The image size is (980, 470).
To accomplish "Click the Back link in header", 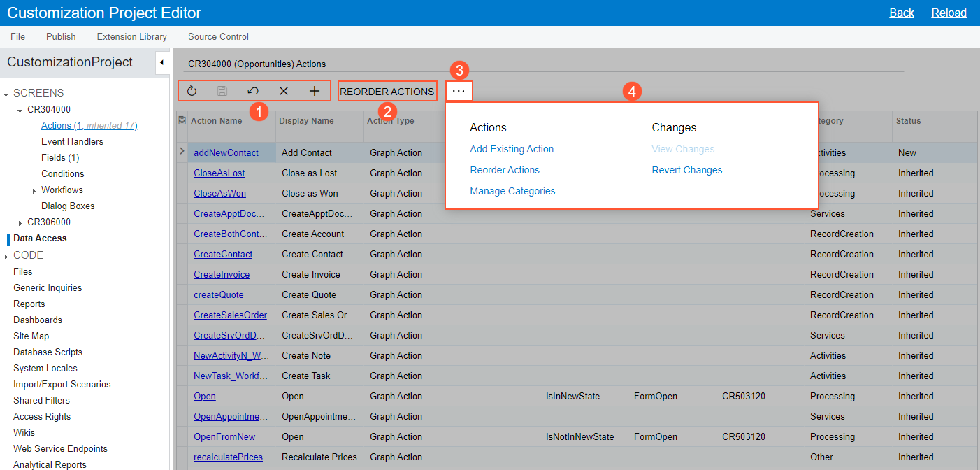I will [901, 13].
